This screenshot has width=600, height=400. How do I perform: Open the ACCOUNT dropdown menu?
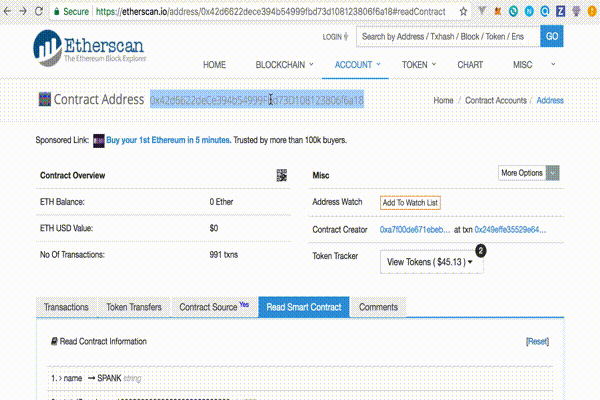[357, 65]
